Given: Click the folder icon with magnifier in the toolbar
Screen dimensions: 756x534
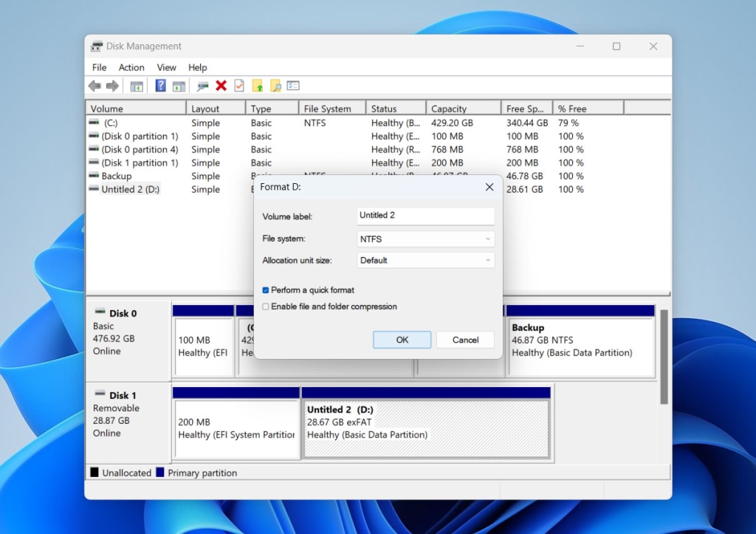Looking at the screenshot, I should tap(276, 85).
